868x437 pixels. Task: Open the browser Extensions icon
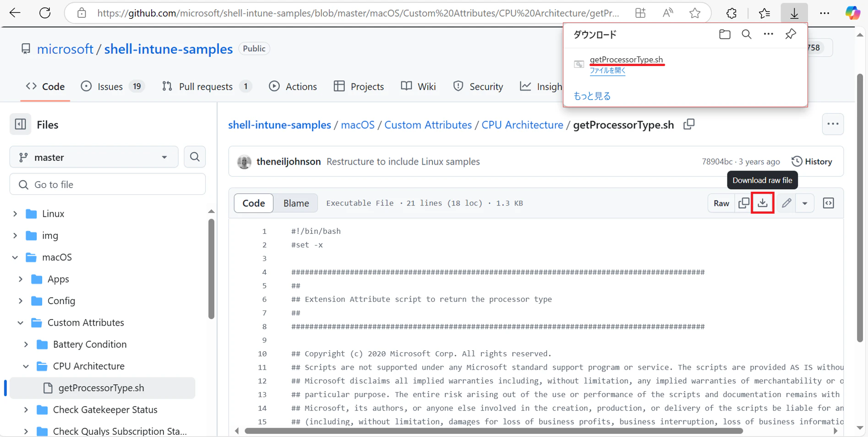click(x=731, y=13)
